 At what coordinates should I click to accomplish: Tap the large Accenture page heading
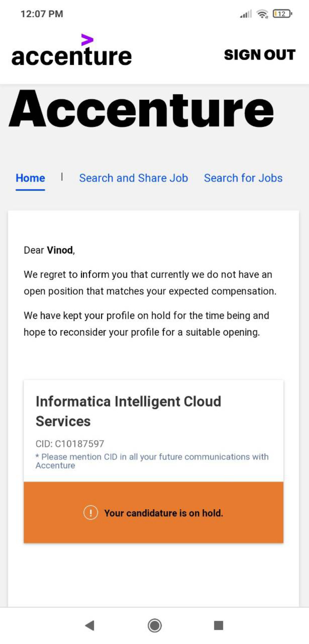coord(141,109)
